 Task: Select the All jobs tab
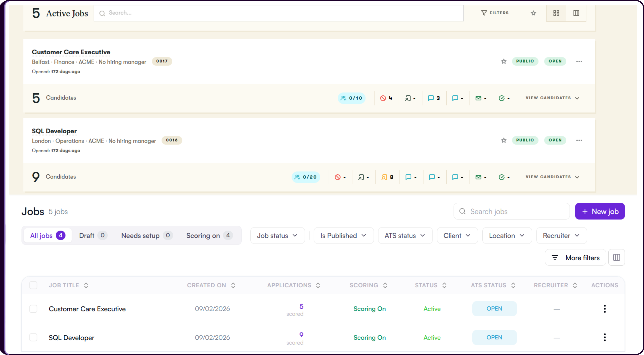48,236
